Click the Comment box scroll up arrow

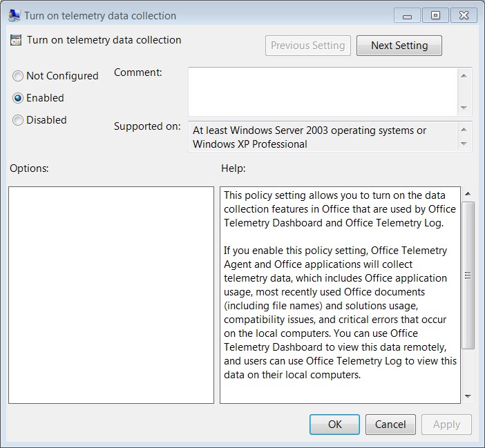(464, 76)
